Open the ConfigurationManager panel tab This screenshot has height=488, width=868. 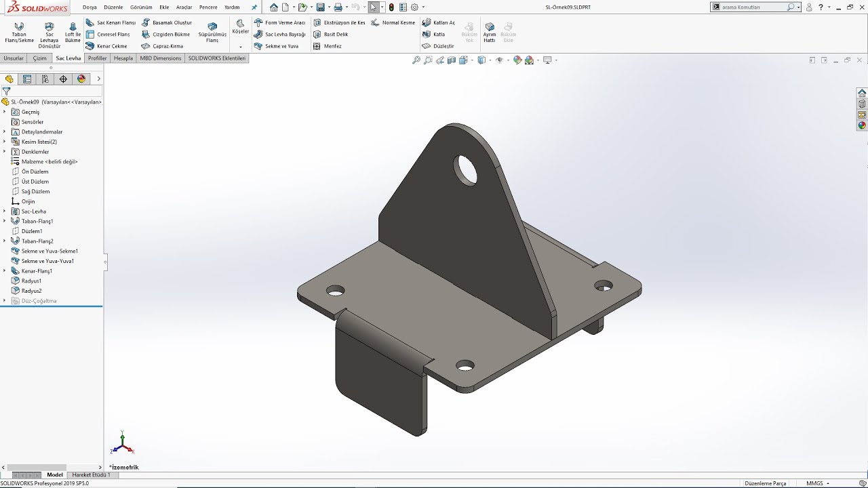tap(45, 79)
